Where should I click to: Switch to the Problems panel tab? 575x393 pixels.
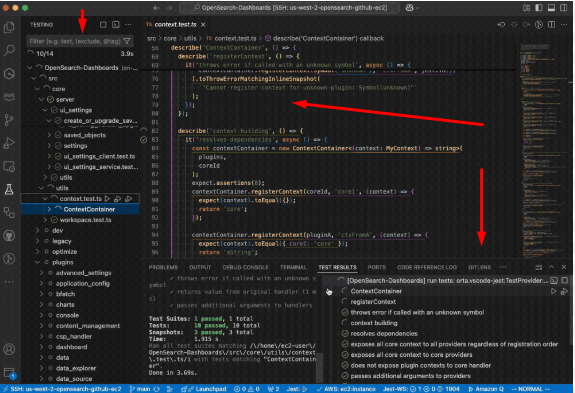163,267
